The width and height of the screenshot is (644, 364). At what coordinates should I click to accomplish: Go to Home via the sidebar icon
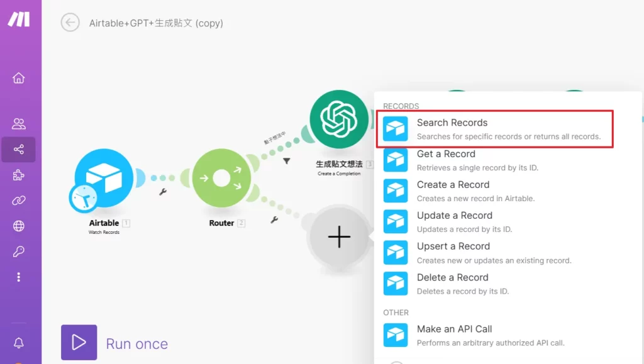pos(18,78)
